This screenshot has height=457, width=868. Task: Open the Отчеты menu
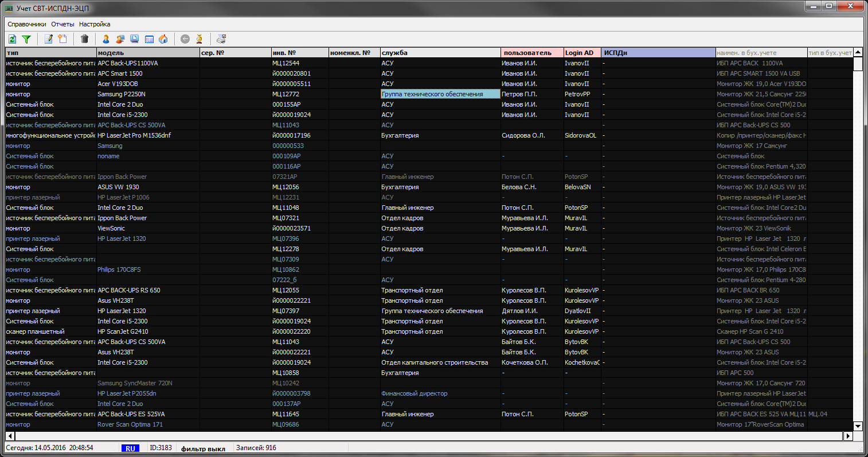(x=63, y=24)
